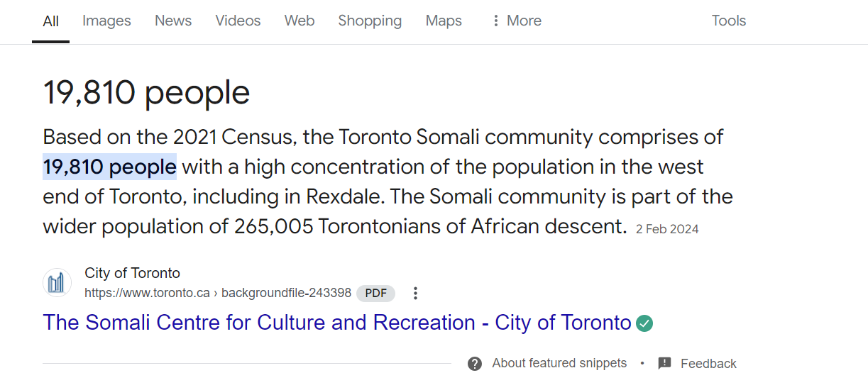Open The Somali Centre for Culture link
The height and width of the screenshot is (390, 868).
pos(336,323)
